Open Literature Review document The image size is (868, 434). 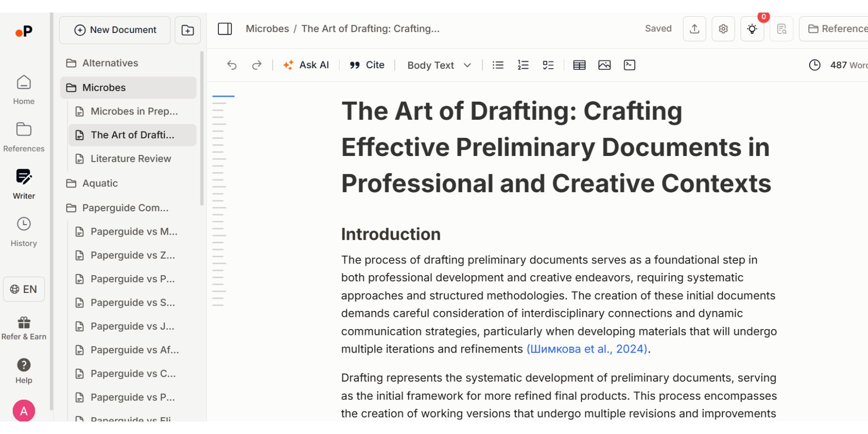pos(132,159)
